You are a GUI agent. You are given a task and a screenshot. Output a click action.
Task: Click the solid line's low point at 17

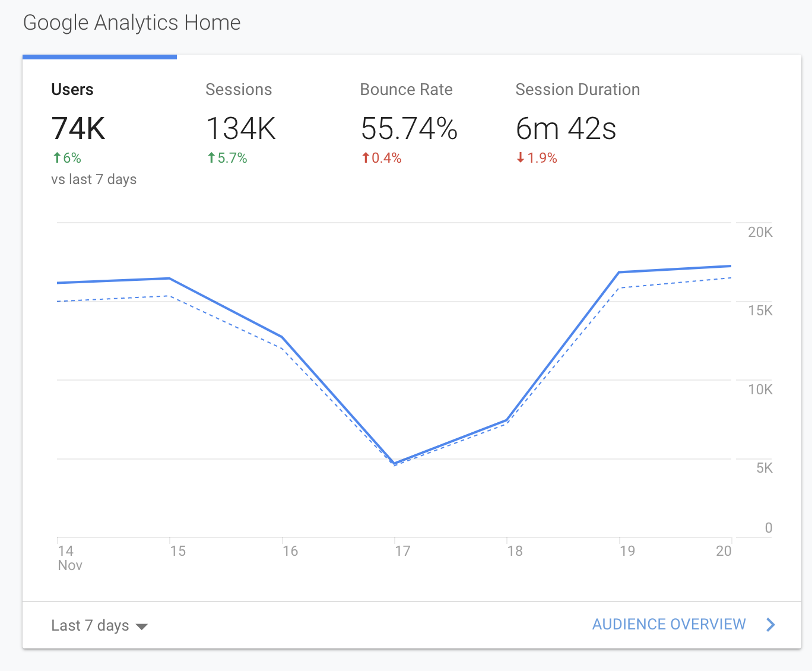394,463
